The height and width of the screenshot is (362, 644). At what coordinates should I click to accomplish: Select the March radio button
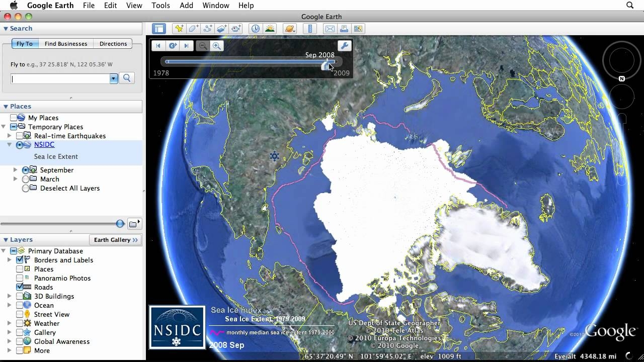pos(26,179)
